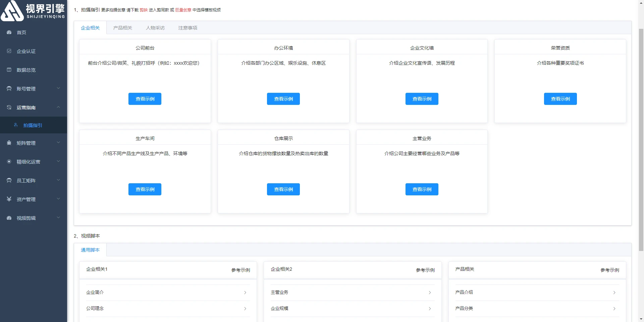The width and height of the screenshot is (644, 322).
Task: Click the 矩阵管理 bug icon
Action: click(x=9, y=143)
